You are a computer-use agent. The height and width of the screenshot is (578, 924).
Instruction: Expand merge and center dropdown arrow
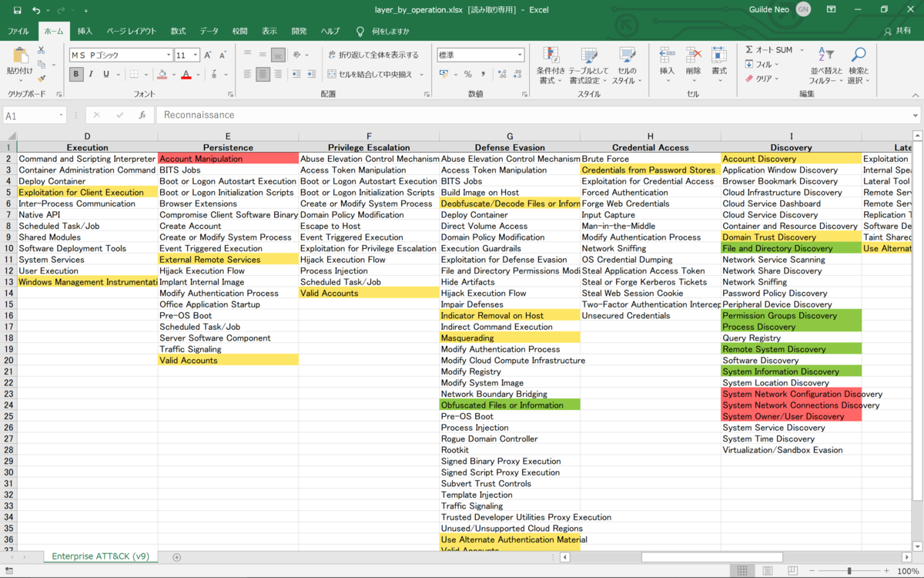tap(422, 74)
